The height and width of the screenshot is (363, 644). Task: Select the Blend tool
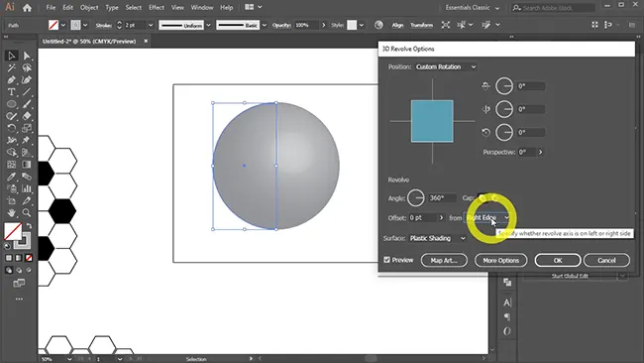27,177
